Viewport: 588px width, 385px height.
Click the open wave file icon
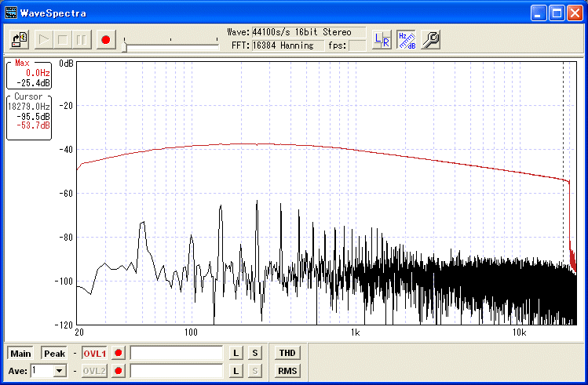[21, 38]
